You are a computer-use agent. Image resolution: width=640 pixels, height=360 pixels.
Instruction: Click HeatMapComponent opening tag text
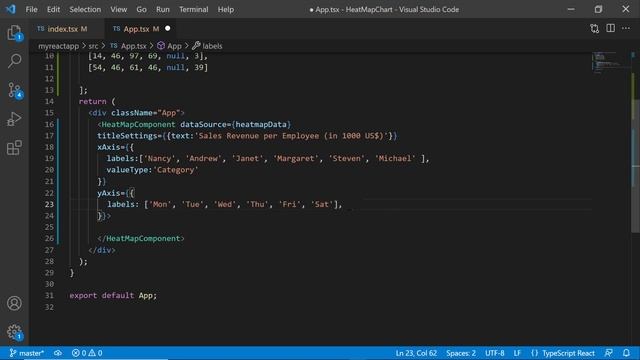[138, 124]
